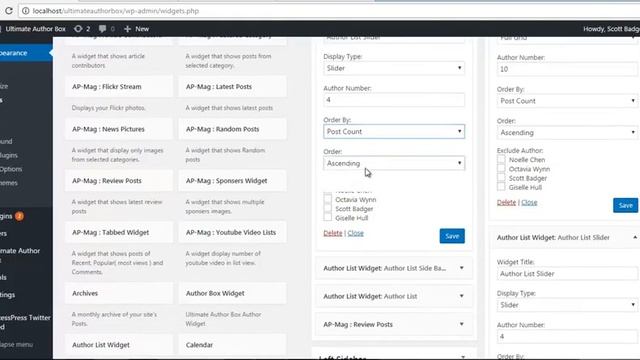The image size is (640, 360).
Task: Click Delete link in right widget
Action: pos(506,202)
